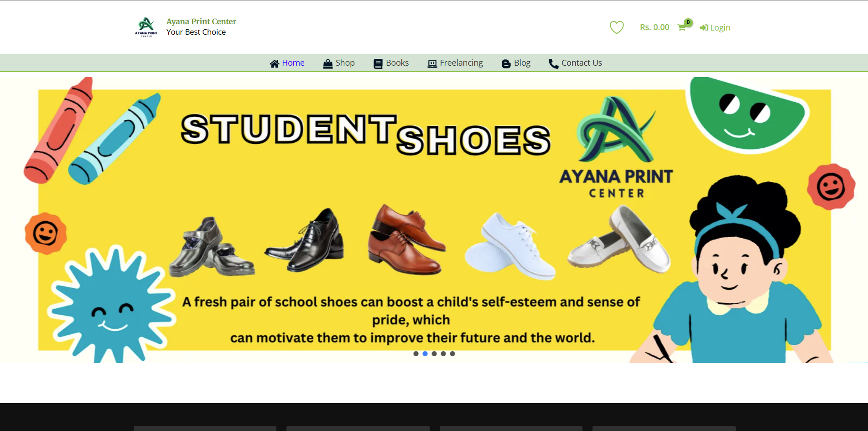This screenshot has width=868, height=431.
Task: Click the wishlist heart icon
Action: 617,27
